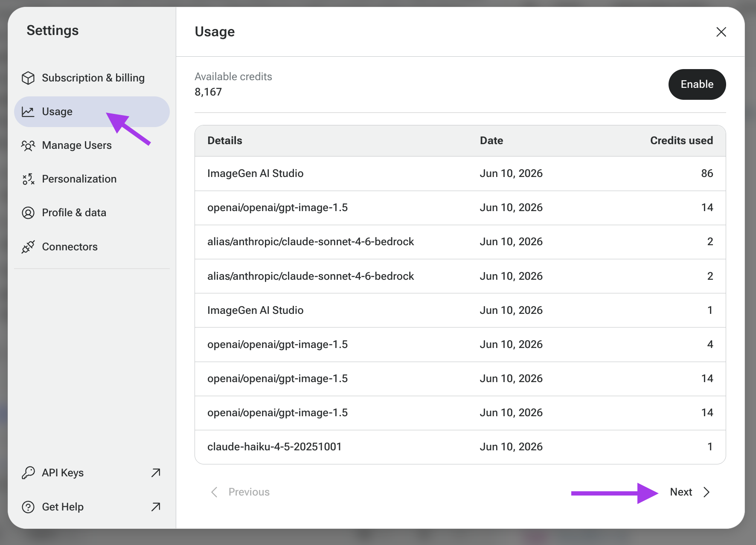The image size is (756, 545).
Task: Click the Date column header
Action: tap(491, 141)
